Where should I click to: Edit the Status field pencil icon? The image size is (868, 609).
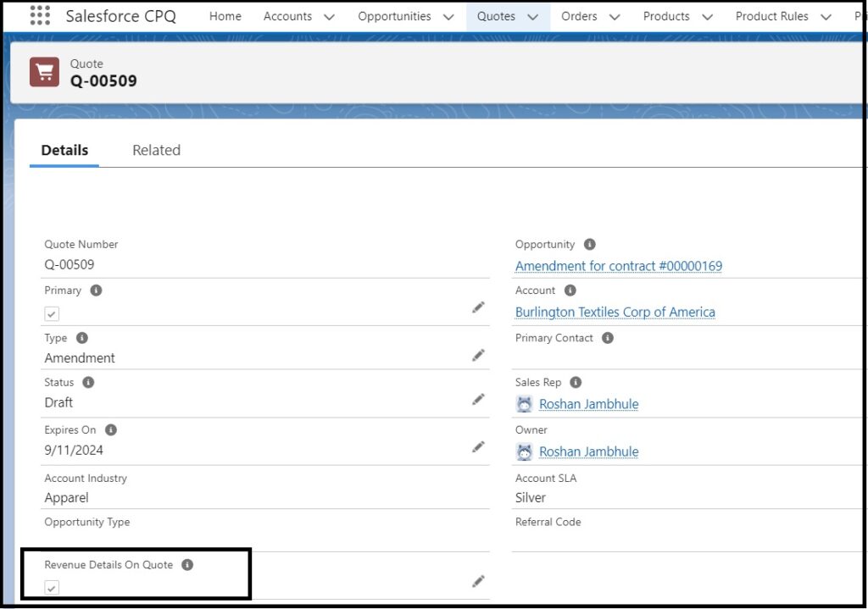[x=478, y=399]
